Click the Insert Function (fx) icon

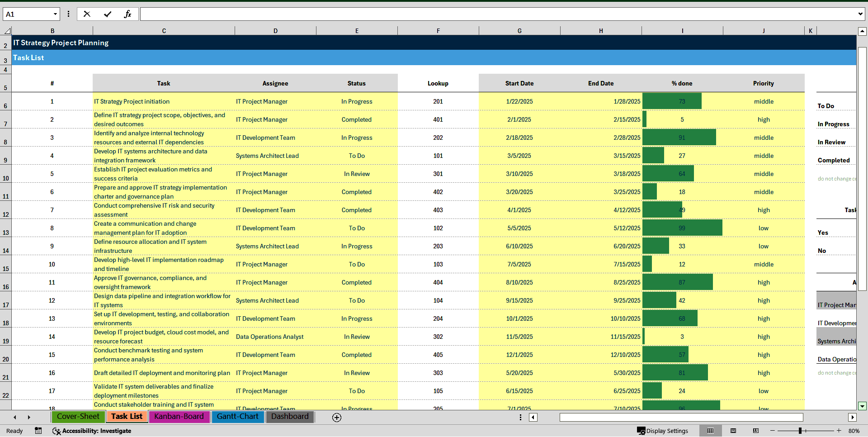128,14
